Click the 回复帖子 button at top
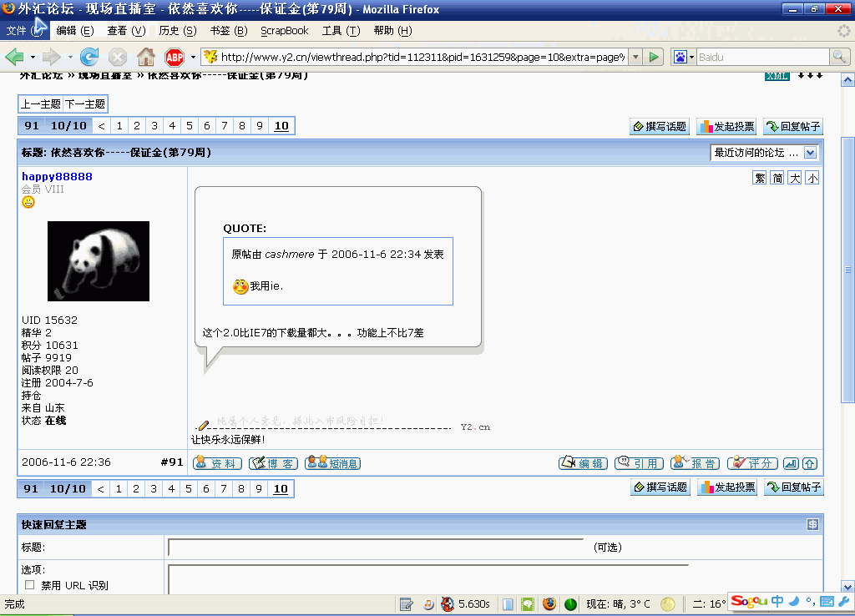This screenshot has width=855, height=616. click(793, 127)
